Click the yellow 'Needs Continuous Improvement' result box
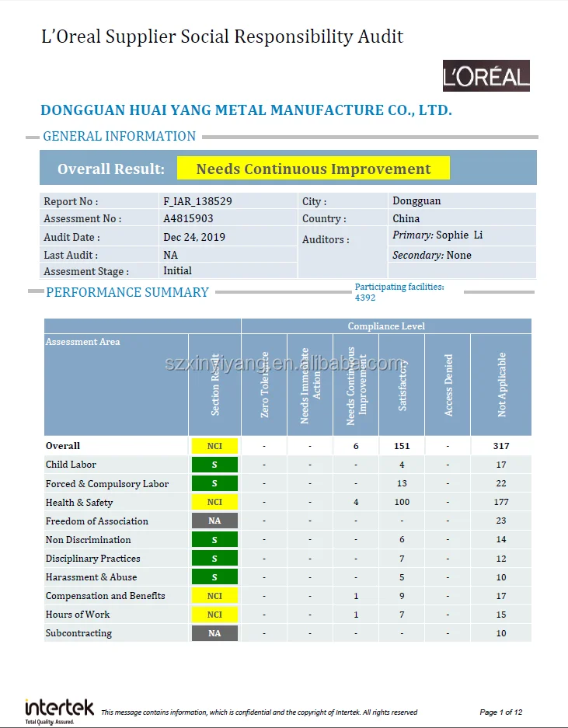The width and height of the screenshot is (568, 728). [x=313, y=168]
